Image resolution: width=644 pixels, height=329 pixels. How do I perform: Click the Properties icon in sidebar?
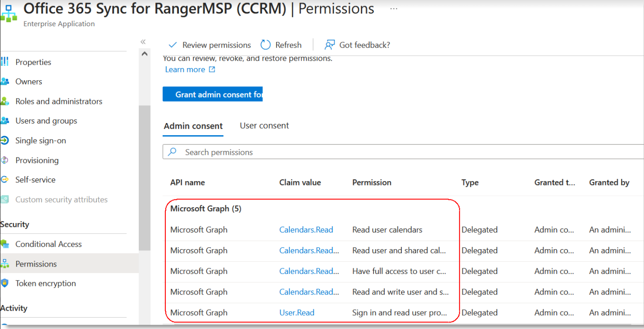point(4,62)
